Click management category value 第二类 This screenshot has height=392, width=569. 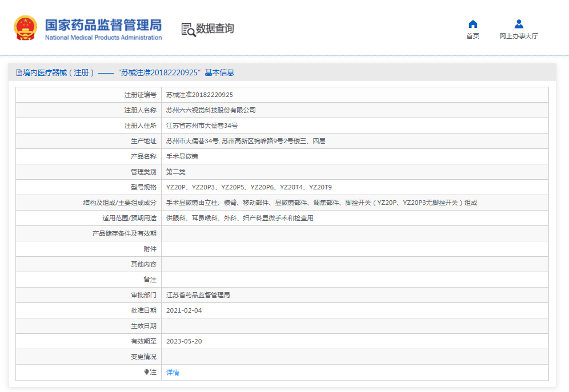point(175,172)
